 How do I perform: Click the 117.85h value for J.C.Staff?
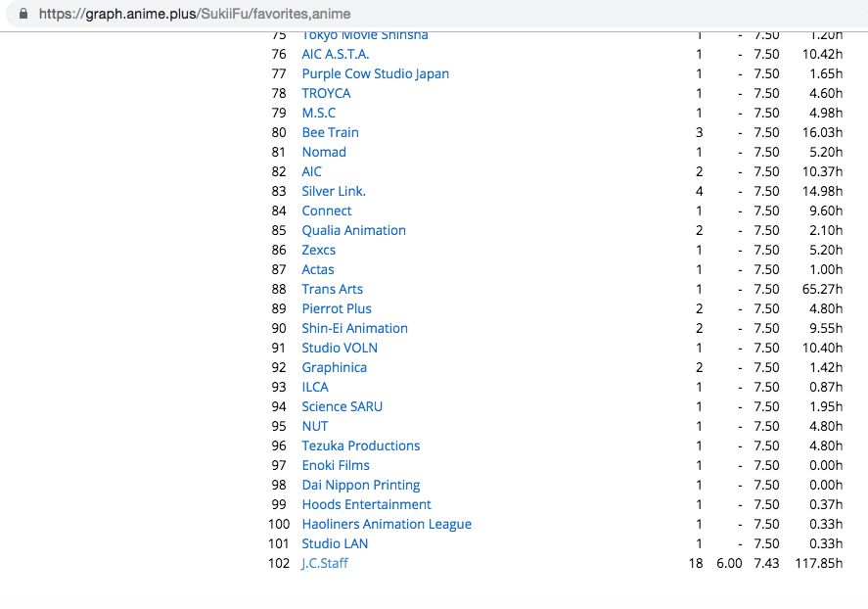pyautogui.click(x=819, y=564)
